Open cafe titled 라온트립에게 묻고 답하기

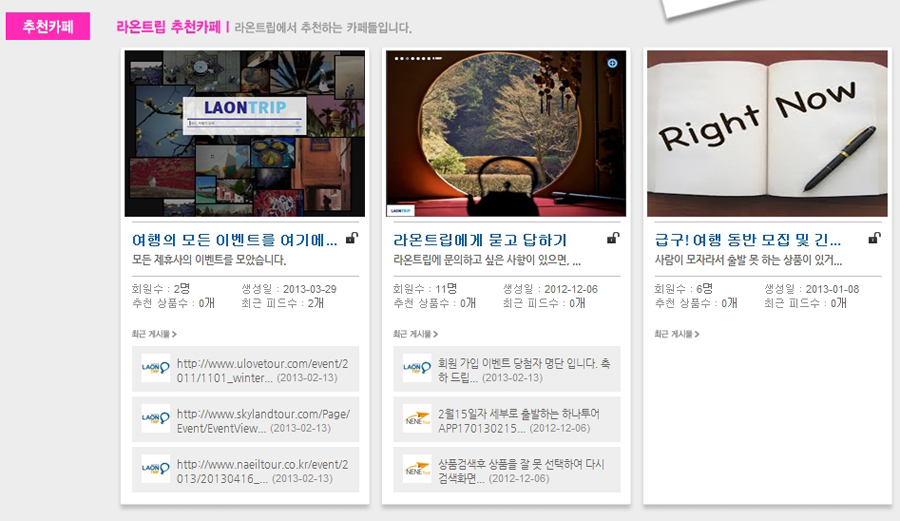tap(479, 240)
